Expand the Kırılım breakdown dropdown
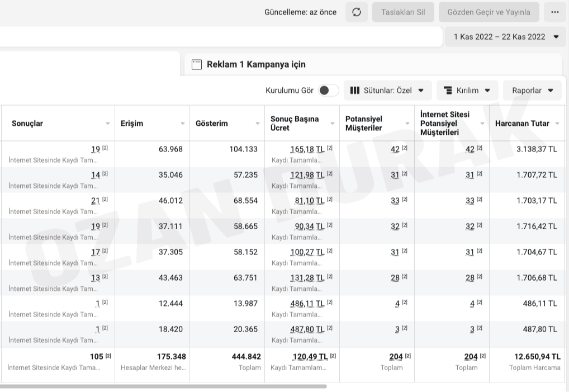569x392 pixels. (x=467, y=90)
